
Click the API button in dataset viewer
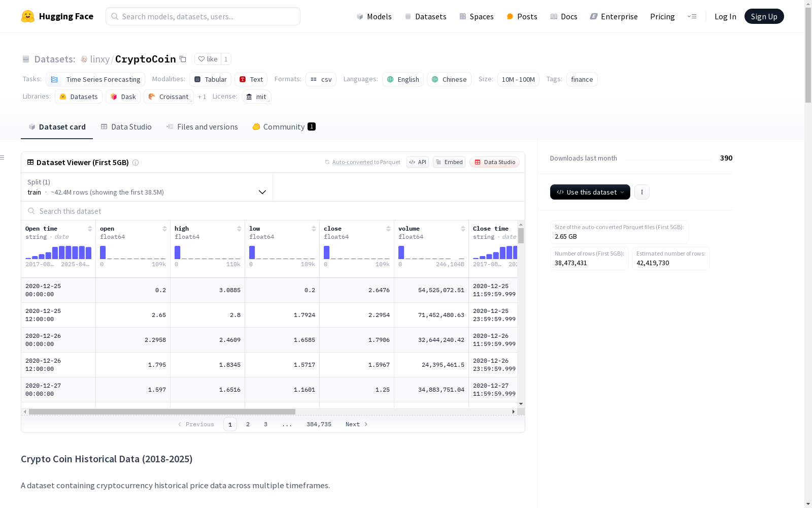tap(418, 162)
